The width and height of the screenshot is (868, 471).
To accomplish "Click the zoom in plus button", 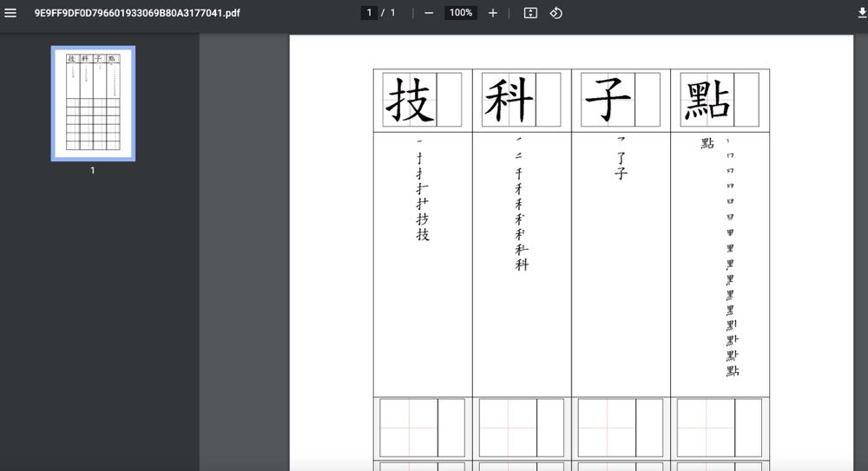I will 493,13.
